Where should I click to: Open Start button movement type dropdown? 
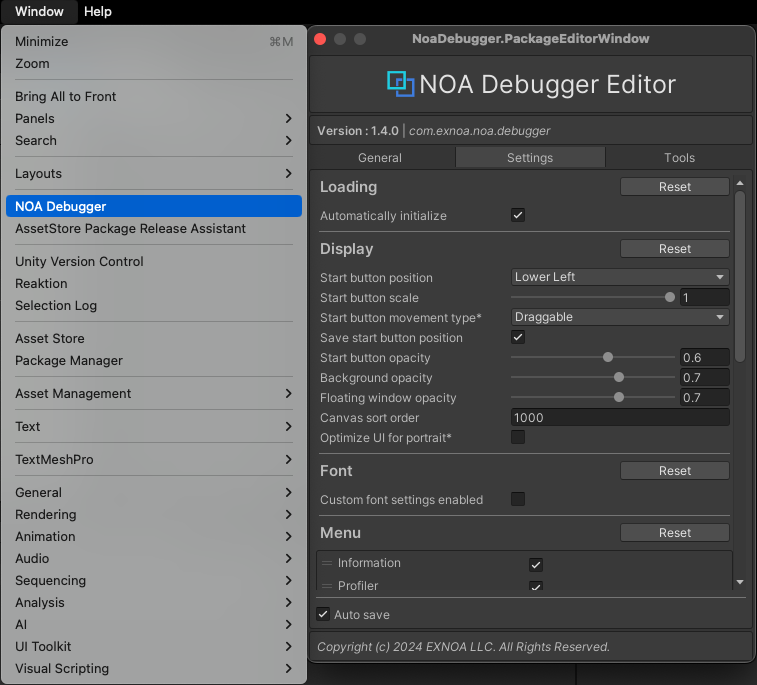[x=620, y=317]
